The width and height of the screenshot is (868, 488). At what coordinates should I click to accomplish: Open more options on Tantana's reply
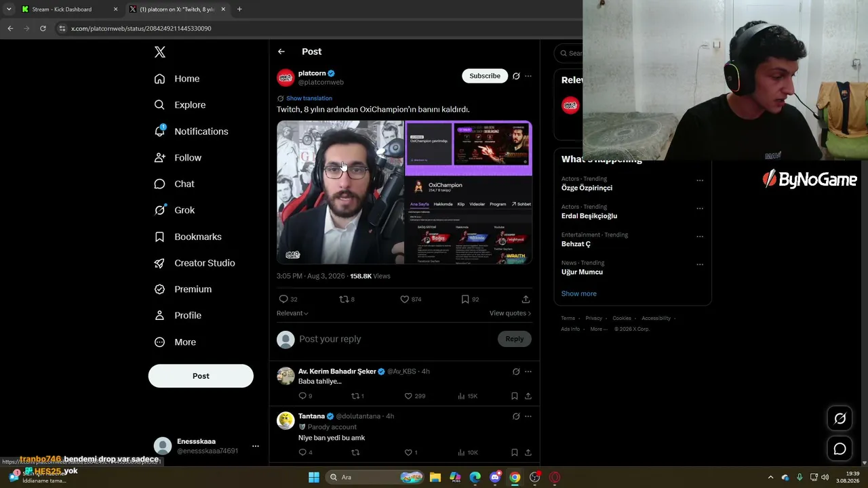pos(528,416)
